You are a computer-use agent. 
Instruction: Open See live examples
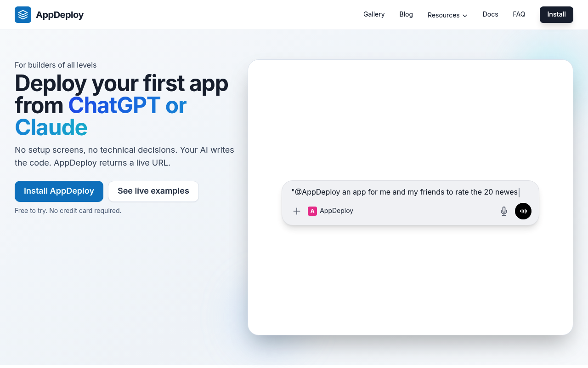pyautogui.click(x=153, y=191)
